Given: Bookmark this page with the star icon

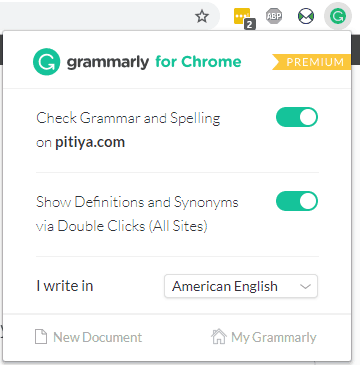Looking at the screenshot, I should 202,16.
